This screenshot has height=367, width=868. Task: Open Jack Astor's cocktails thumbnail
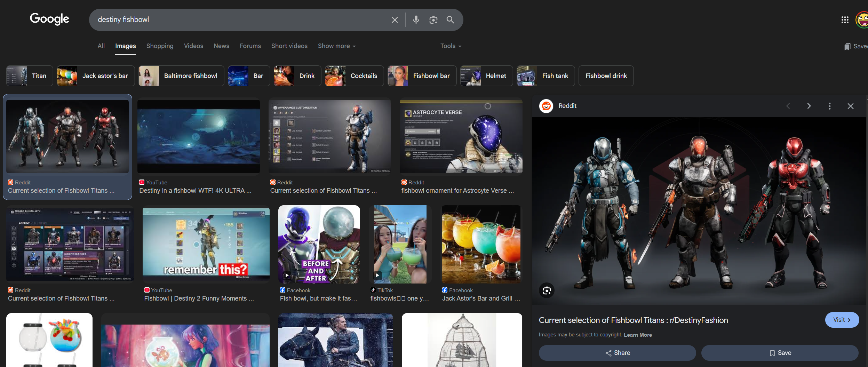tap(481, 244)
